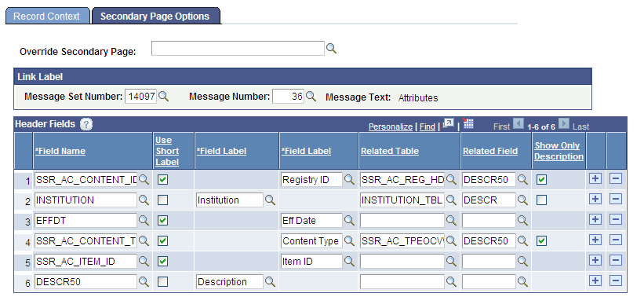Open lookup for Override Secondary Page
The image size is (644, 297).
331,49
